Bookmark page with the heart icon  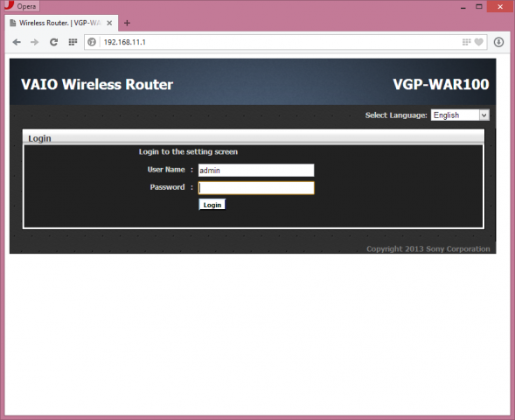point(479,42)
